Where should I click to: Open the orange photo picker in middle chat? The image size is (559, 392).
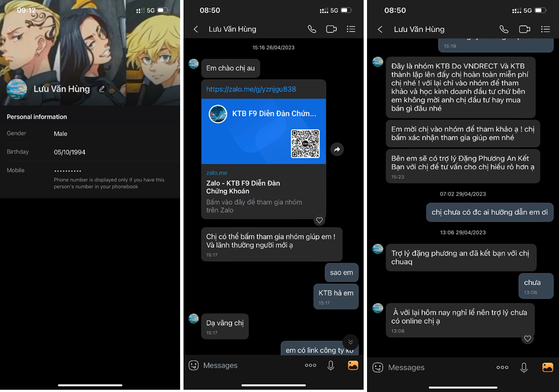coord(353,365)
